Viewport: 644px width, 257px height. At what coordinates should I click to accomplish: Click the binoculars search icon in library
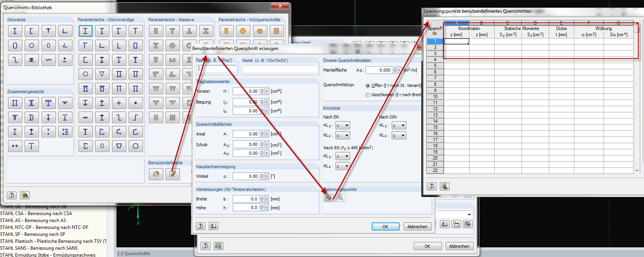coord(25,195)
